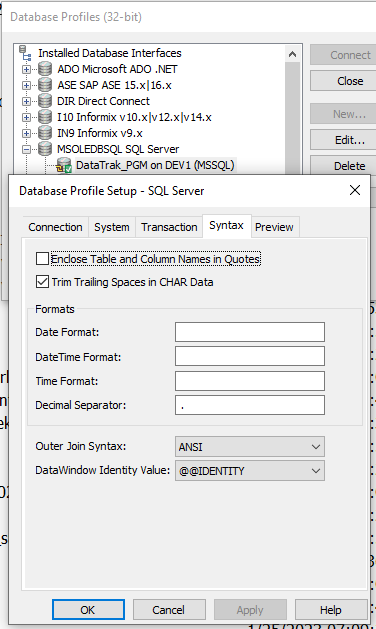Close the Database Profile Setup dialog with X
Viewport: 376px width, 629px height.
point(355,190)
